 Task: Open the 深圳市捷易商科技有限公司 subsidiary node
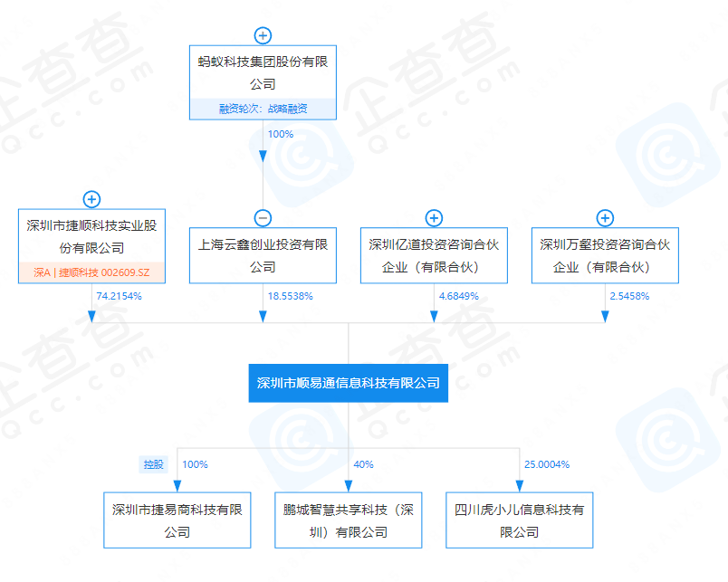pyautogui.click(x=177, y=520)
